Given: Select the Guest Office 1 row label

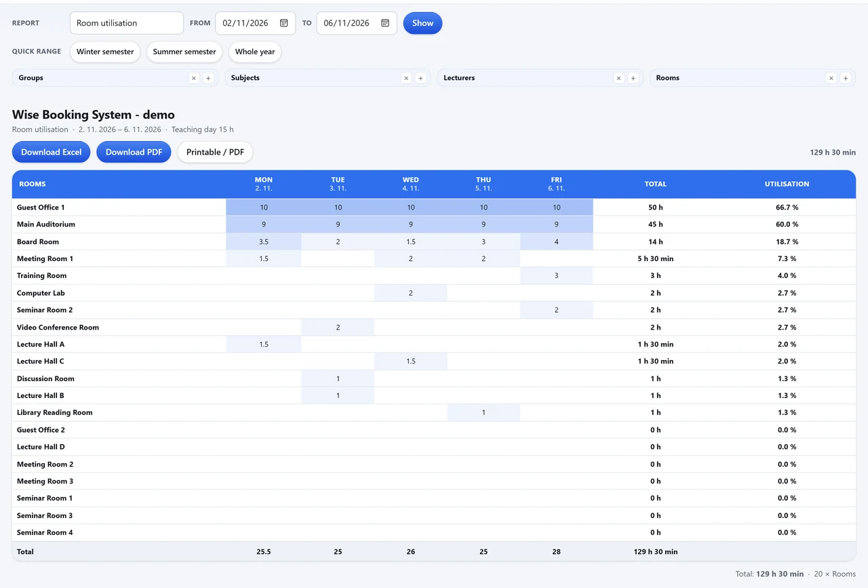Looking at the screenshot, I should click(x=41, y=208).
